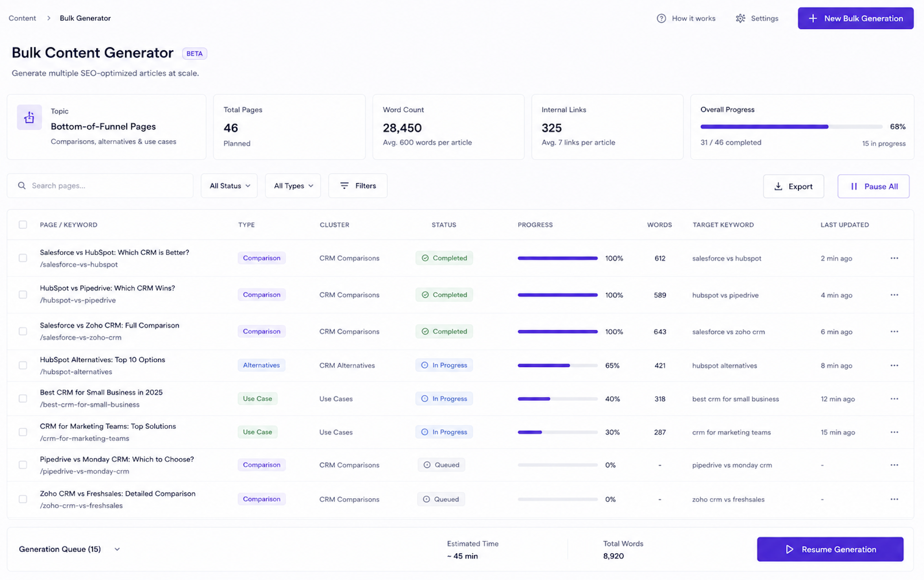Check the Salesforce vs HubSpot row checkbox

pyautogui.click(x=23, y=258)
